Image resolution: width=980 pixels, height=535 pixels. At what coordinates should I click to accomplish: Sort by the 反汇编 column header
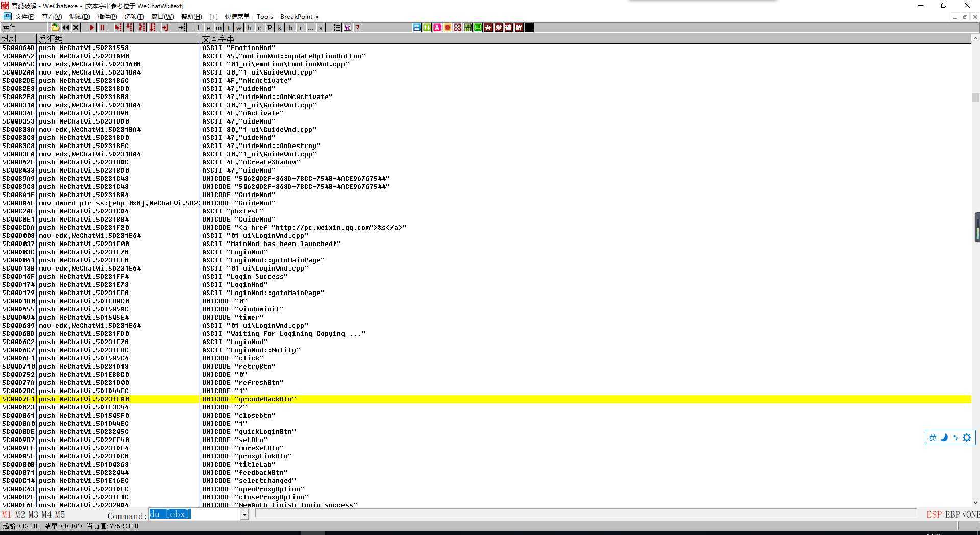pos(118,39)
